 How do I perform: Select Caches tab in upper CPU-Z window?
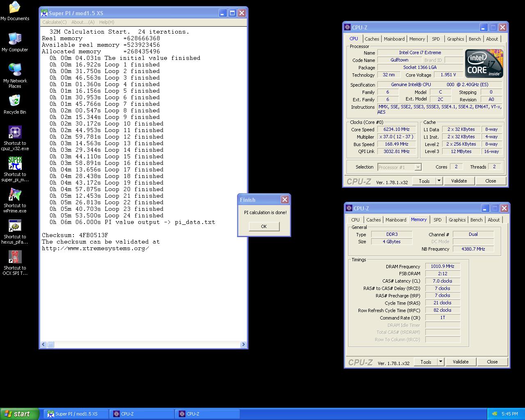point(372,39)
